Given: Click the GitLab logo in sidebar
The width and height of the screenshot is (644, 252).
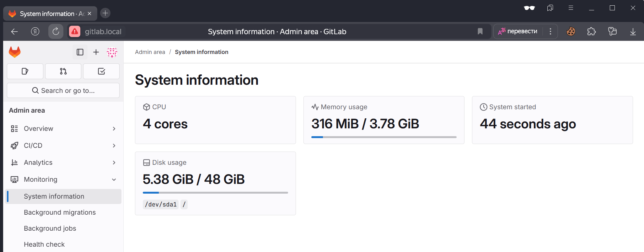Looking at the screenshot, I should pos(15,52).
